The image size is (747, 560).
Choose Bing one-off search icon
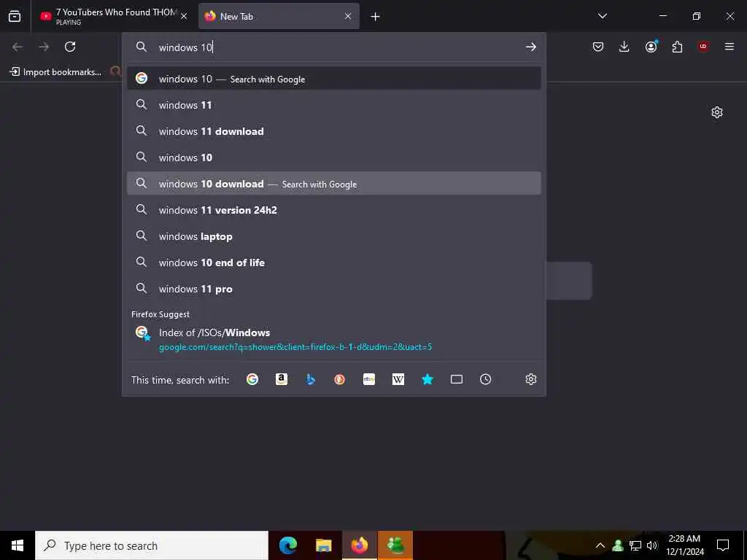(x=311, y=379)
